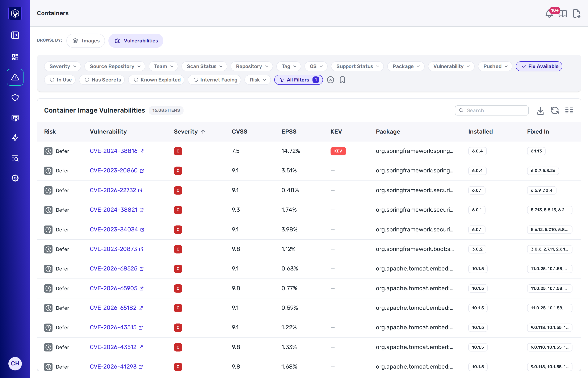The height and width of the screenshot is (378, 588).
Task: Sort by the Severity column header
Action: coord(189,131)
